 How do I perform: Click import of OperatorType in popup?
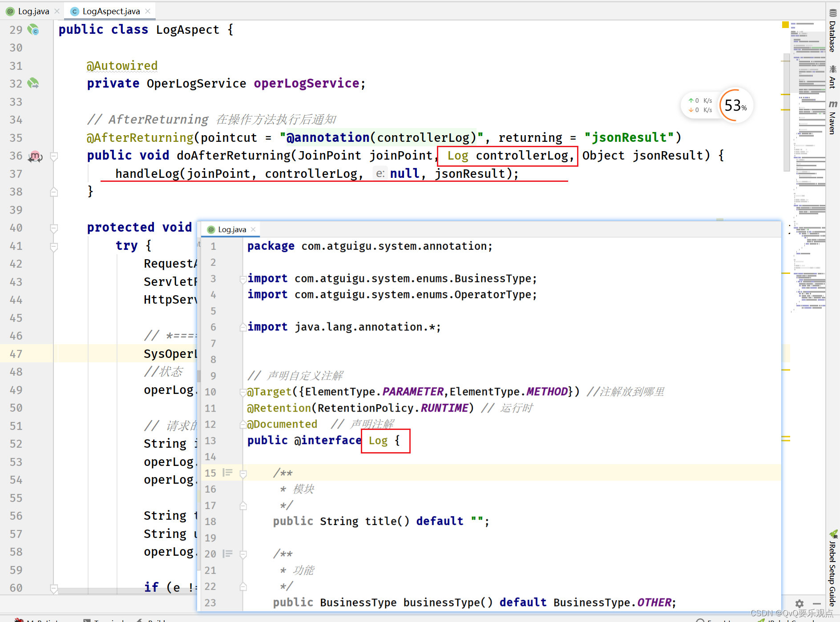click(392, 295)
